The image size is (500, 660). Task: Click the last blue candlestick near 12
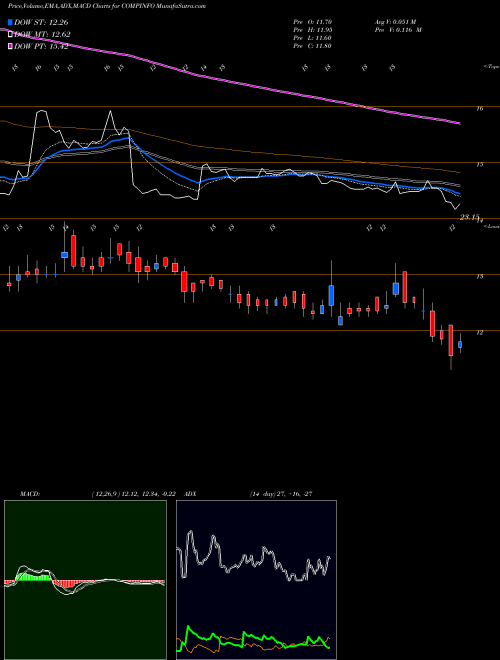[x=460, y=344]
